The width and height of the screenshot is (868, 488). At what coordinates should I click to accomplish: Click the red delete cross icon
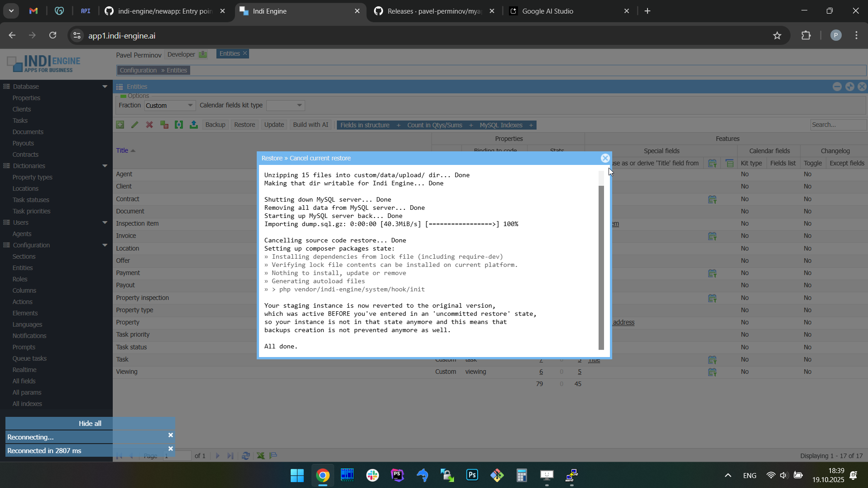pyautogui.click(x=149, y=125)
